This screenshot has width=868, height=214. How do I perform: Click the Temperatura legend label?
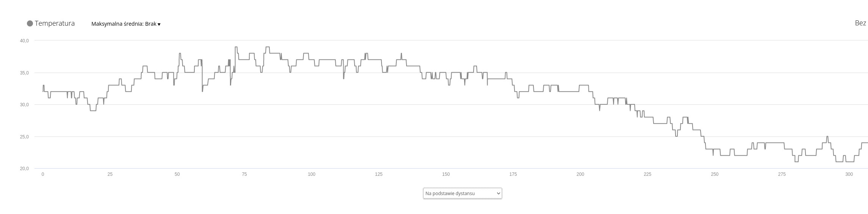[55, 23]
